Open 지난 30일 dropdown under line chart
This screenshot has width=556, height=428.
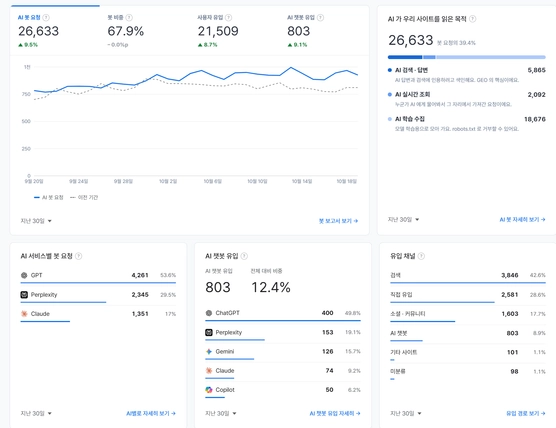point(36,221)
